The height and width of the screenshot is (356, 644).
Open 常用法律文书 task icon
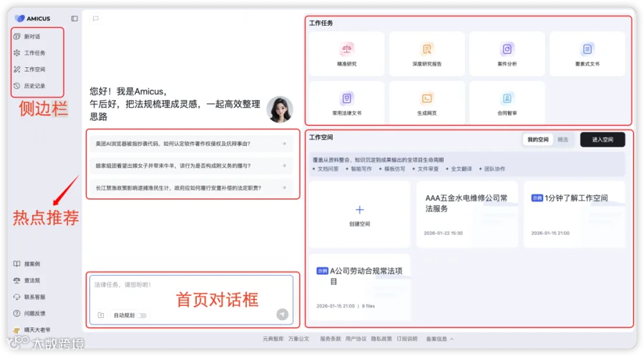[346, 99]
